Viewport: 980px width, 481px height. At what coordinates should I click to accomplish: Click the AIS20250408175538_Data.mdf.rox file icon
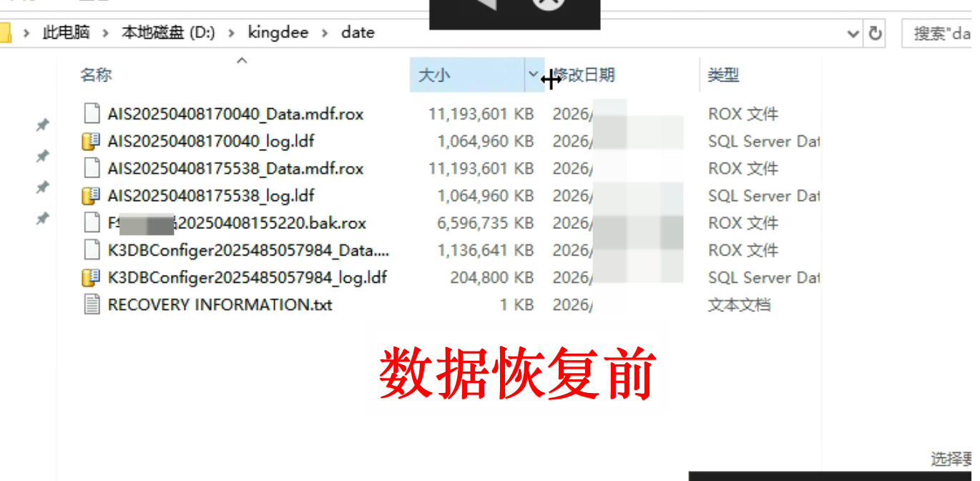pyautogui.click(x=91, y=168)
